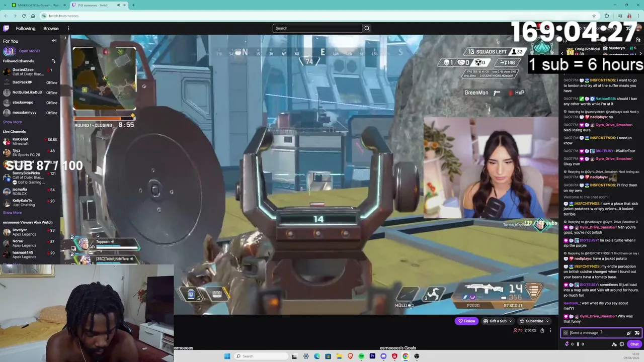Mute the esmeeees Twitch tab audio
This screenshot has height=362, width=644.
click(x=119, y=5)
